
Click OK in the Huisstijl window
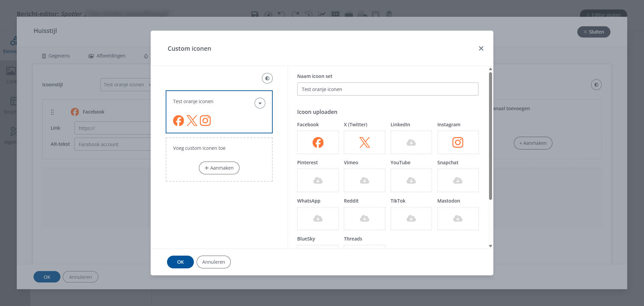coord(47,277)
